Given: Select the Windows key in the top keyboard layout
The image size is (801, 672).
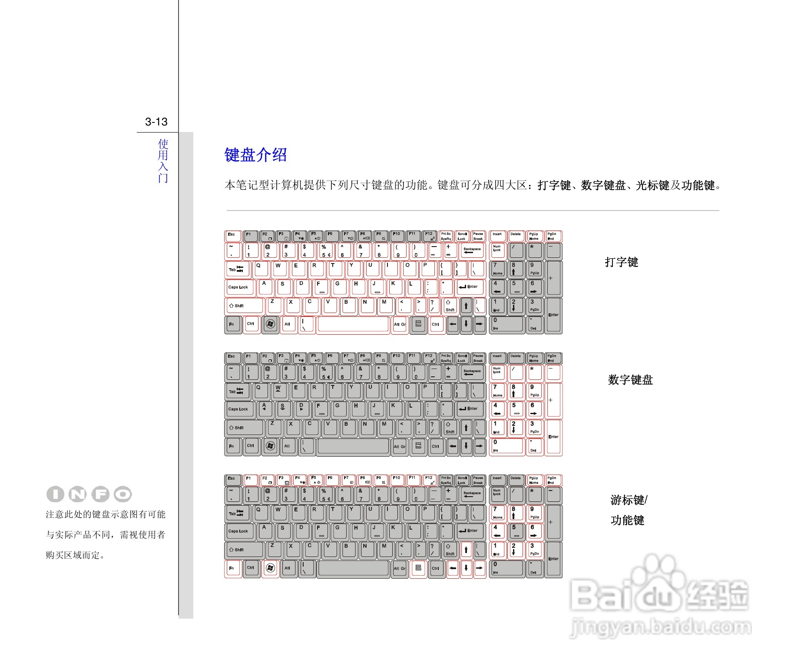Looking at the screenshot, I should [271, 324].
